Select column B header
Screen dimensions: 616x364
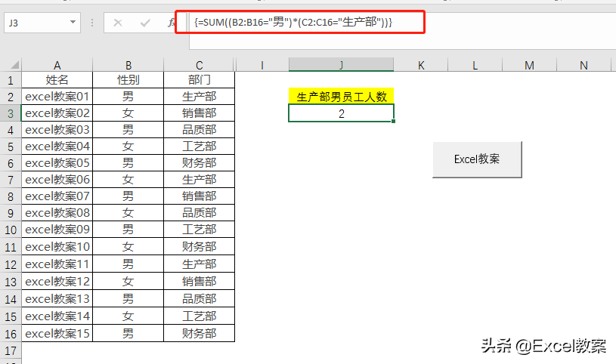pyautogui.click(x=128, y=65)
